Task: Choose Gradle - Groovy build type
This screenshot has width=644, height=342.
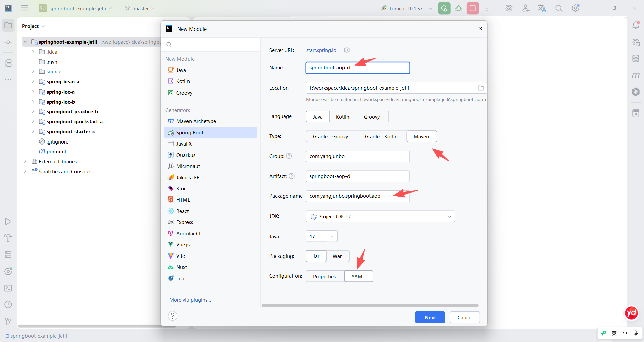Action: coord(330,136)
